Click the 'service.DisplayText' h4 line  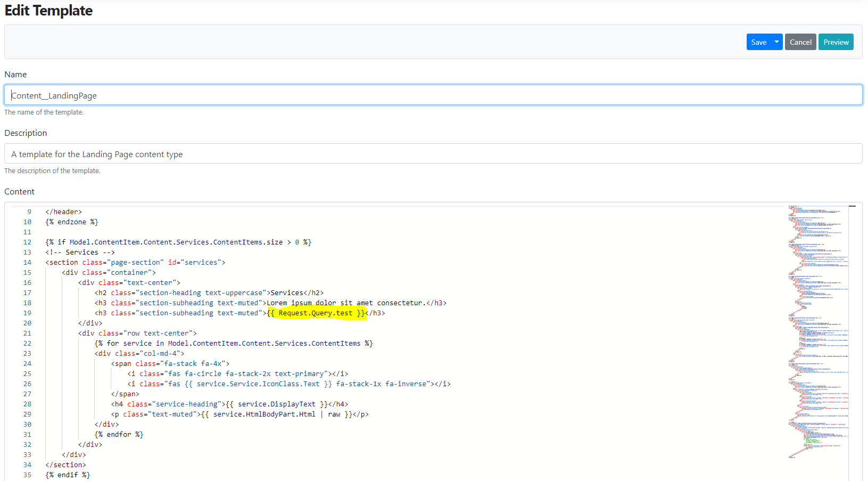[230, 404]
